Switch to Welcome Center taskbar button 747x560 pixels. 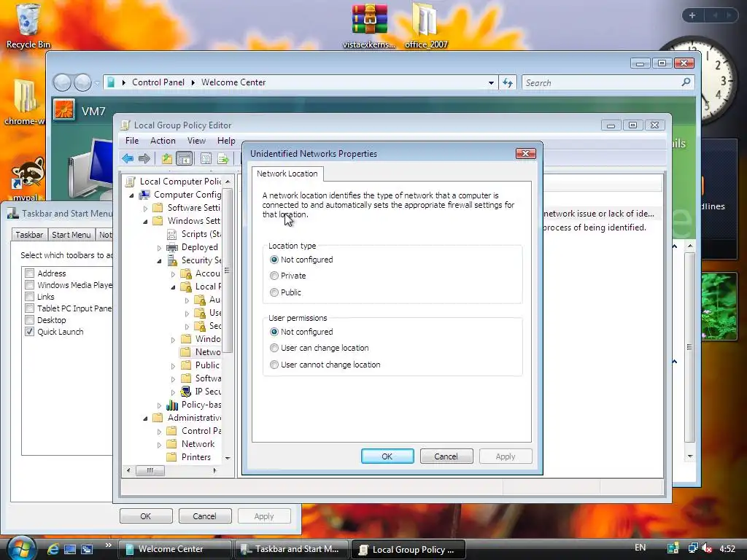(x=174, y=549)
